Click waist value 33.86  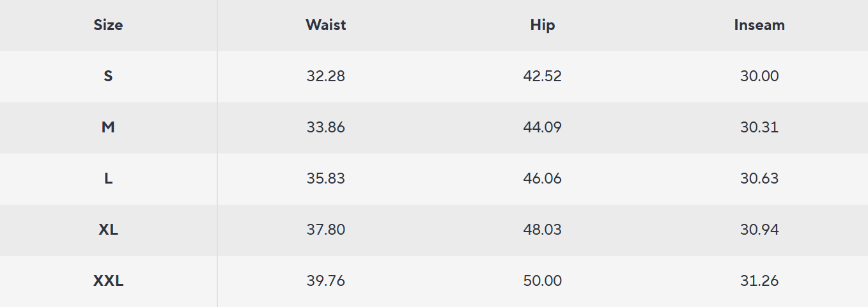tap(325, 127)
